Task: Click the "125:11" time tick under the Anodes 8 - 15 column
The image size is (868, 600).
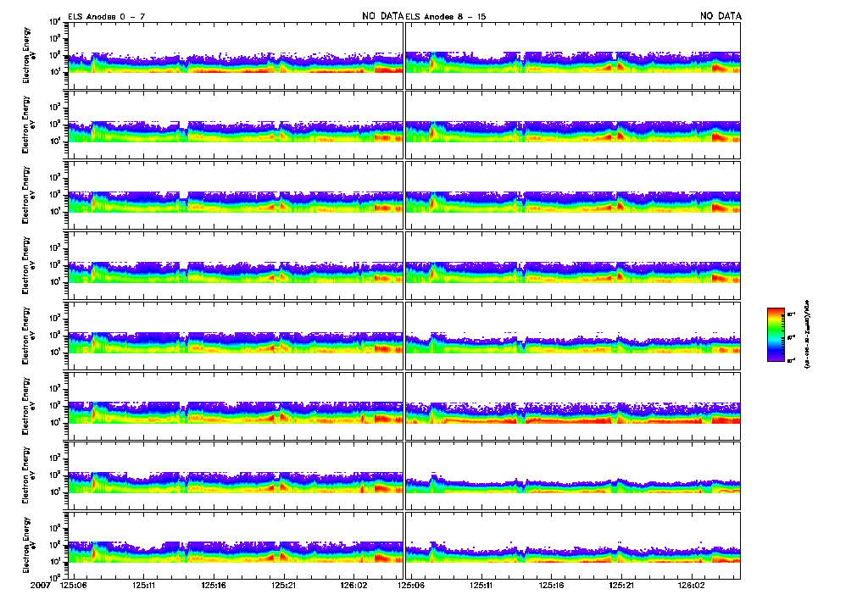Action: 481,585
